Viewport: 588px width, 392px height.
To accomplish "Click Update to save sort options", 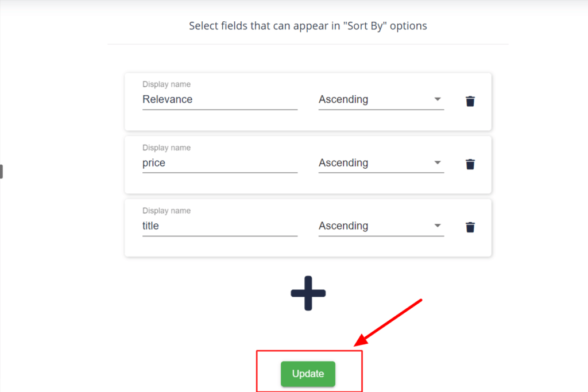I will [x=308, y=374].
